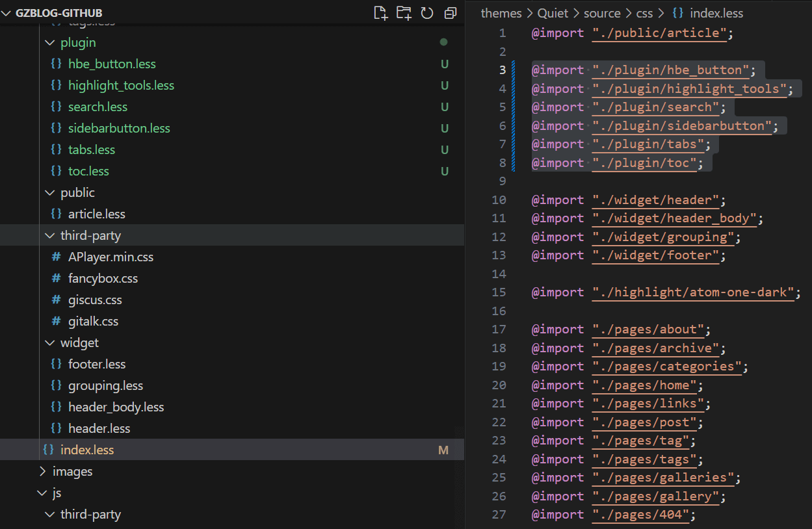Click the file icon beside toc.less
Screen dimensions: 812x529
tap(57, 171)
